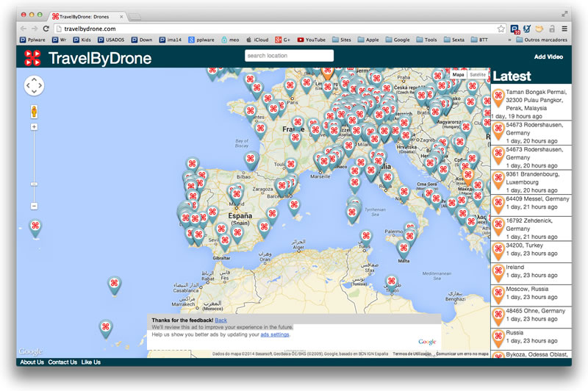This screenshot has width=588, height=391.
Task: Open the YouTube bookmark
Action: 311,40
